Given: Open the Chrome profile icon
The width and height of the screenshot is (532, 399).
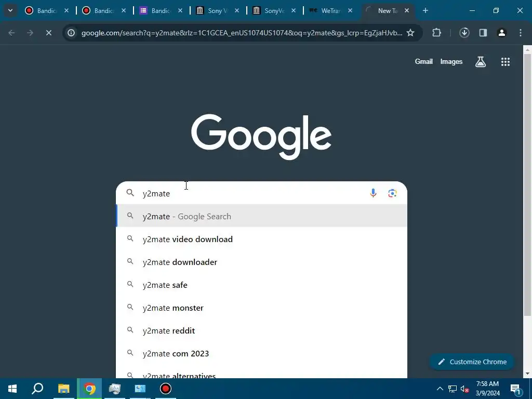Looking at the screenshot, I should point(502,33).
